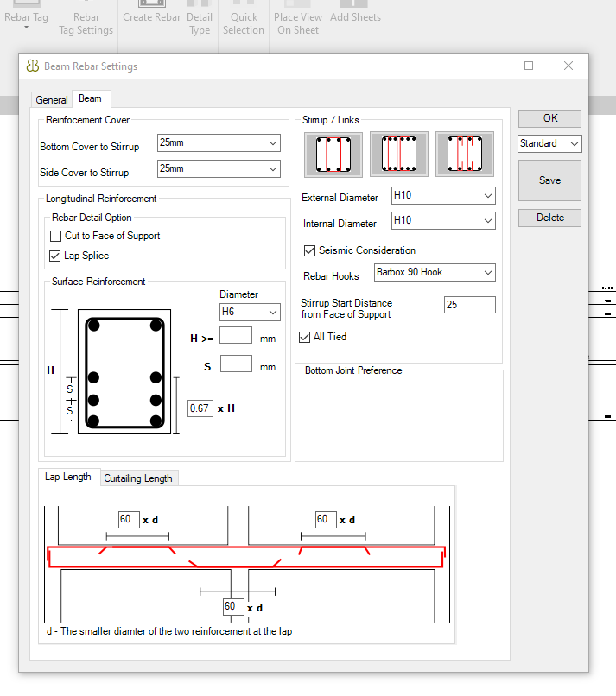Image resolution: width=616 pixels, height=696 pixels.
Task: Select the first stirrup layout with single inner link
Action: point(333,155)
